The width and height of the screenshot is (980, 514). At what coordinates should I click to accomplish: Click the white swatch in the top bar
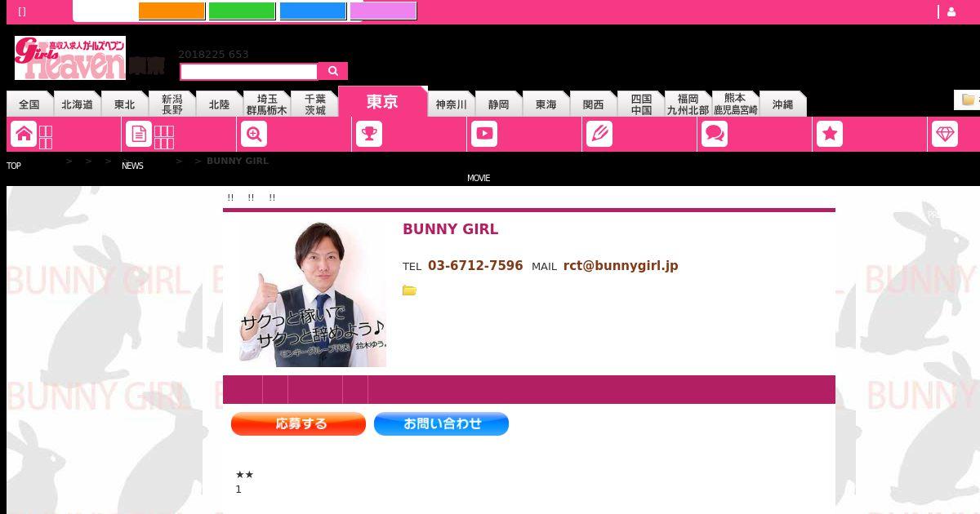[105, 11]
